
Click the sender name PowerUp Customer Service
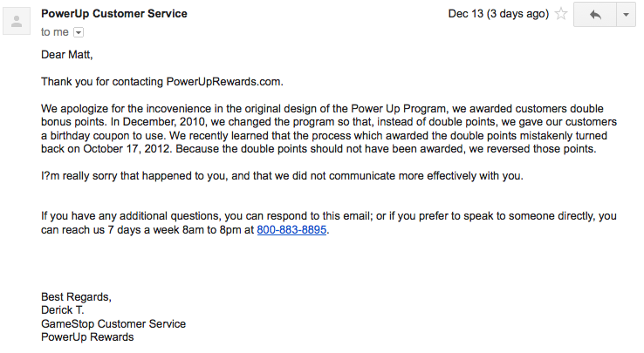click(x=114, y=14)
